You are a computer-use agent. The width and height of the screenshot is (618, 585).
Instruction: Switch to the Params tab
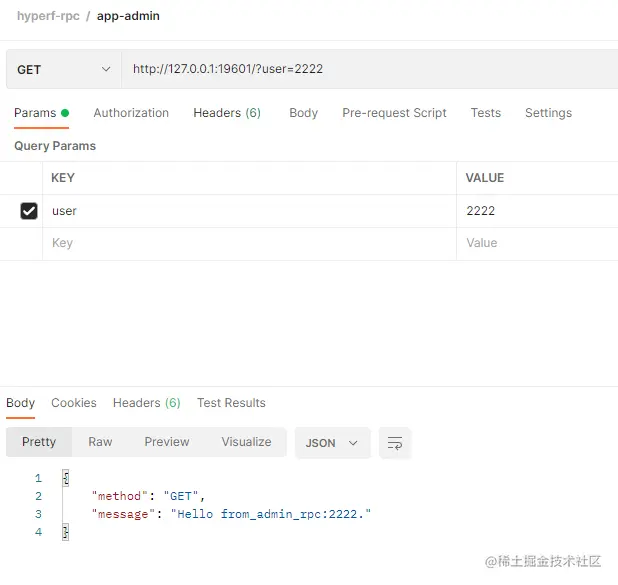(41, 113)
